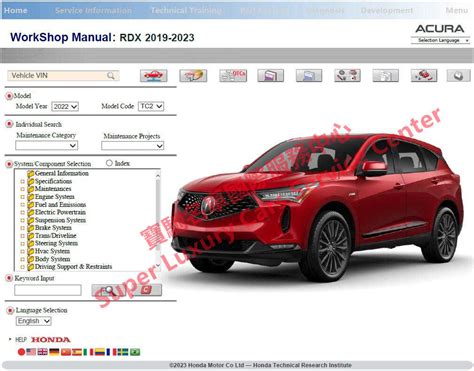Click the magnifier in the Vehicle VIN field
474x371 pixels.
pos(111,76)
